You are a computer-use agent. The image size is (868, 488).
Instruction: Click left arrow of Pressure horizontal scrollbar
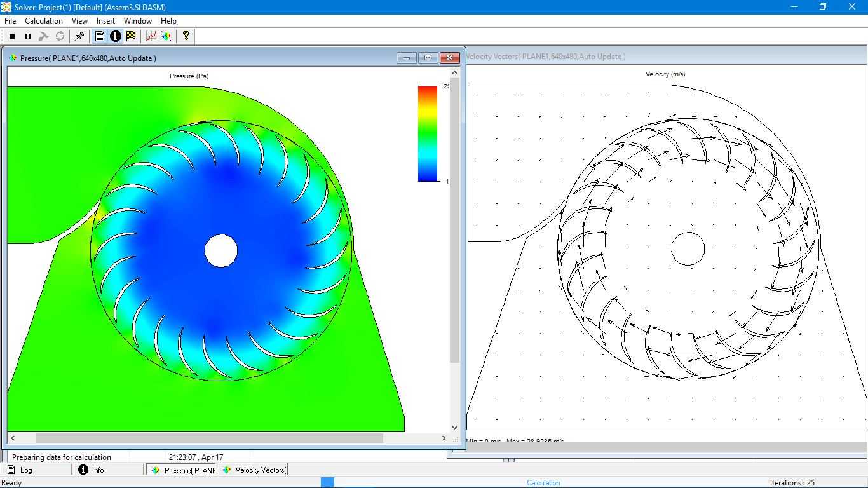point(13,438)
